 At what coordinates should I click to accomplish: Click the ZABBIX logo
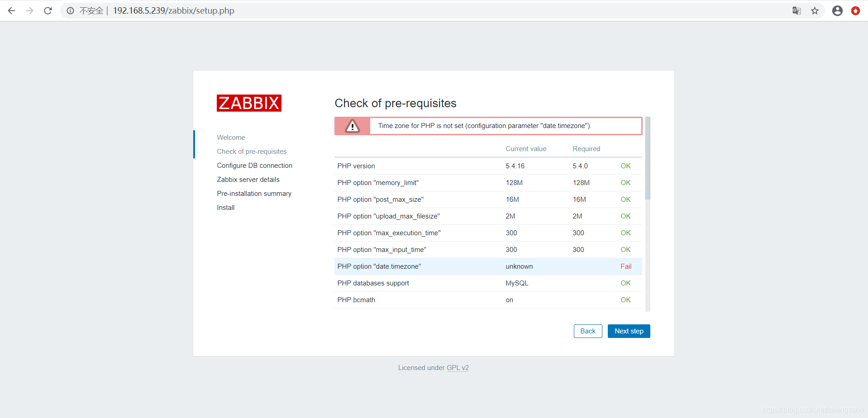tap(249, 103)
